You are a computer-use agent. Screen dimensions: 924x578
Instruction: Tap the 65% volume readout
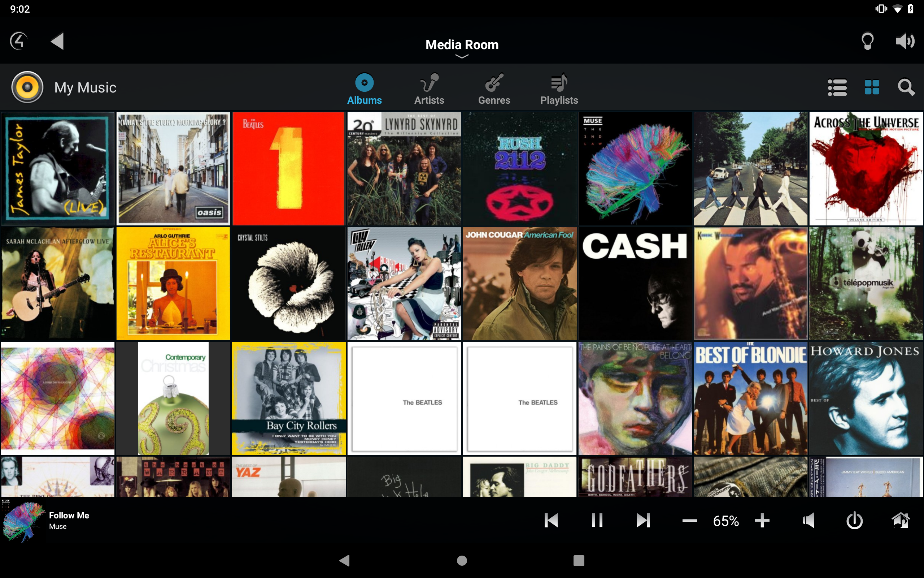(726, 521)
